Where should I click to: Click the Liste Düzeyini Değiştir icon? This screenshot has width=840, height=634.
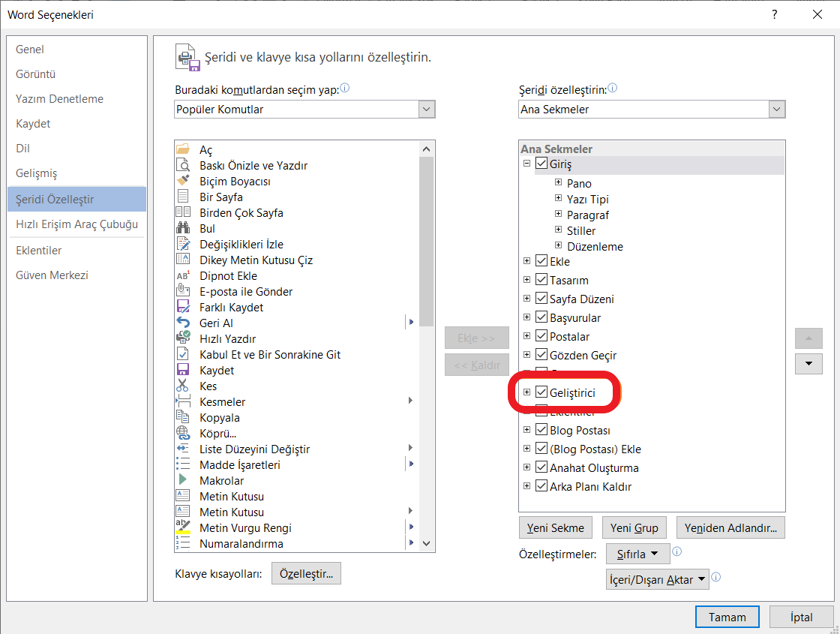(x=183, y=449)
